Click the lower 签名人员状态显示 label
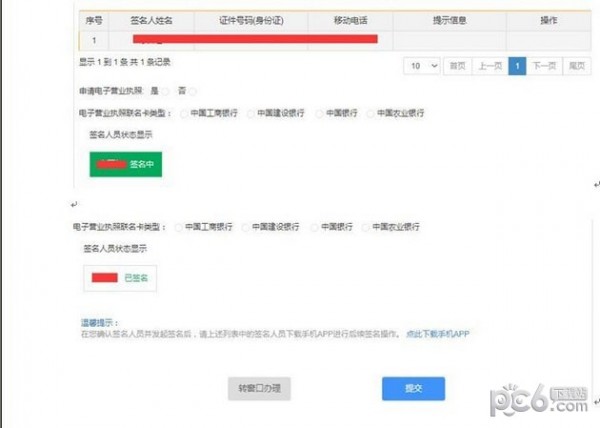 (115, 249)
